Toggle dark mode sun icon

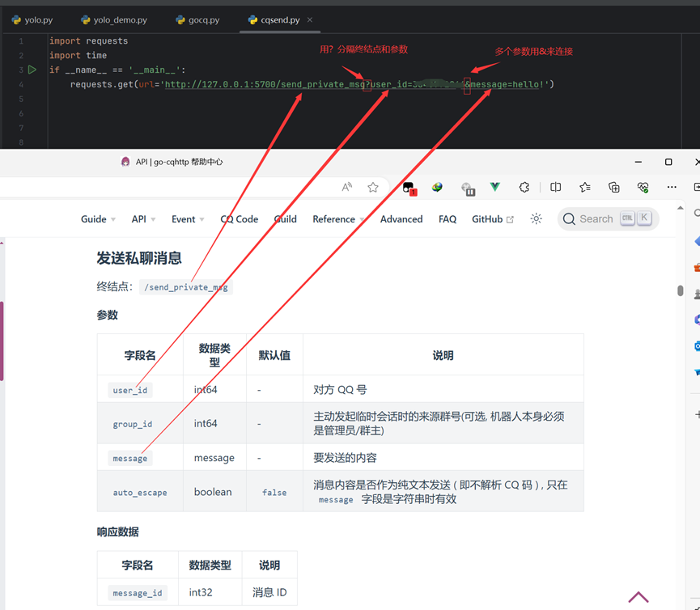tap(536, 219)
